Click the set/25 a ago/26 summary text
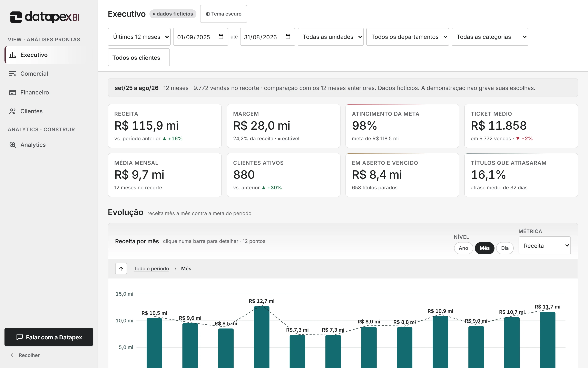 [x=137, y=88]
